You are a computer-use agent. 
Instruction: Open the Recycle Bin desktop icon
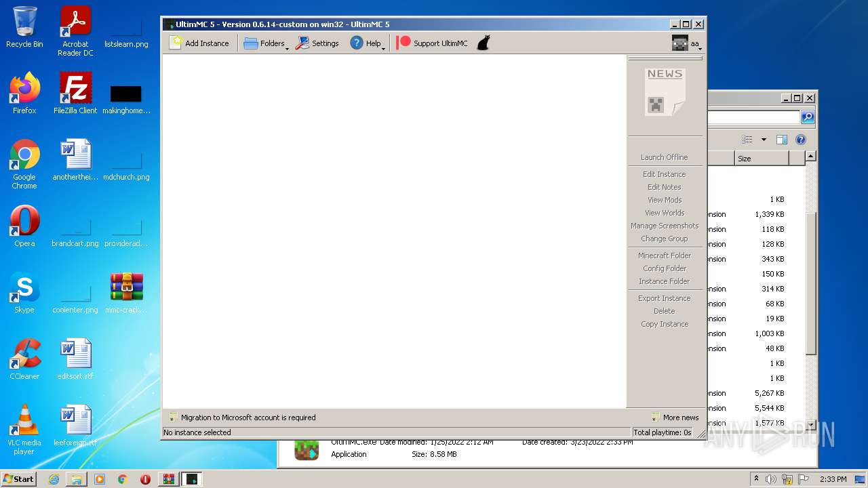click(x=24, y=28)
